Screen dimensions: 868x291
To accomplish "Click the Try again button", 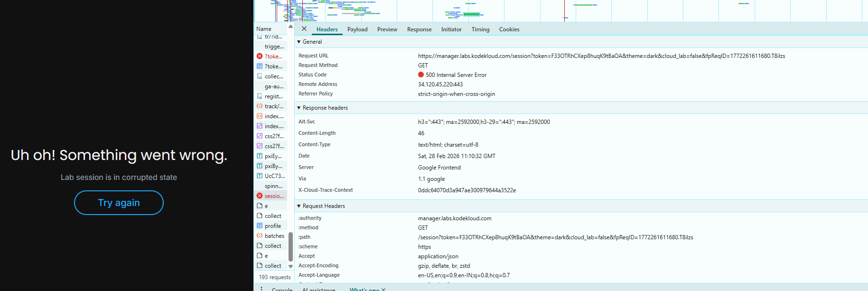I will pyautogui.click(x=119, y=203).
